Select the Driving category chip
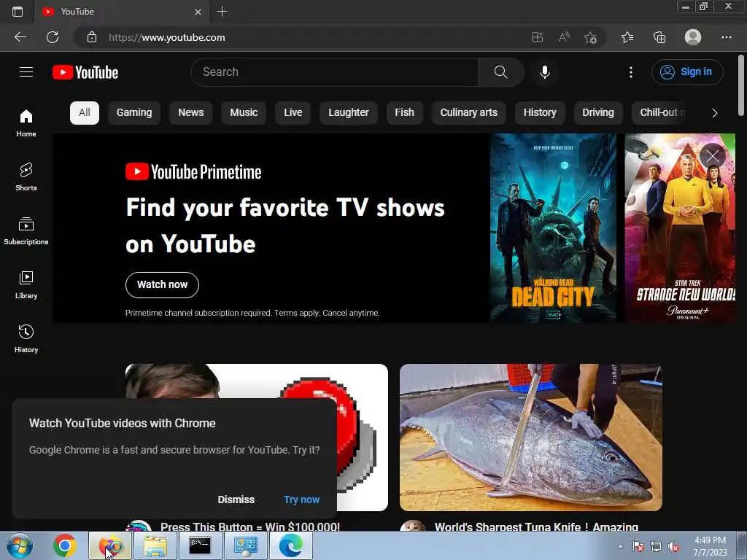The image size is (747, 560). 598,113
